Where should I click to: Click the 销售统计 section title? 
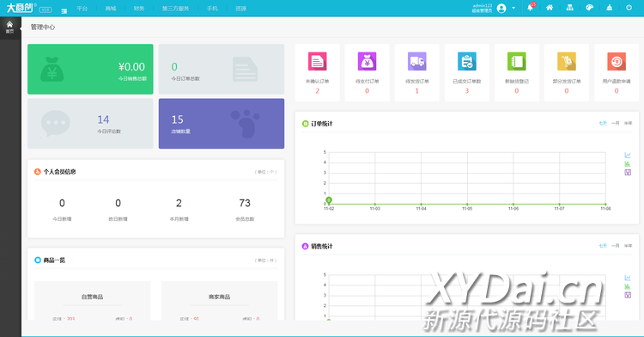click(x=322, y=246)
